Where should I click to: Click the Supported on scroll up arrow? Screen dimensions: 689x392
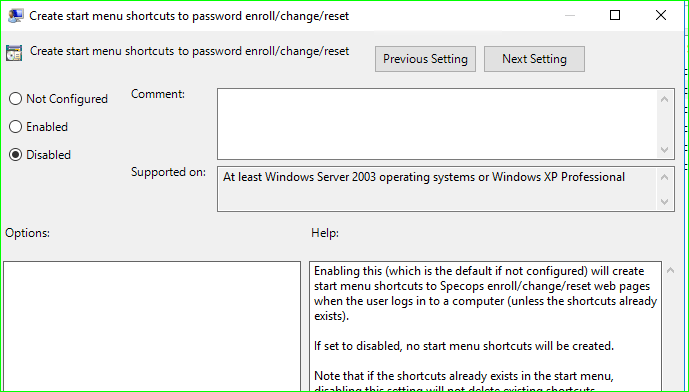(665, 177)
